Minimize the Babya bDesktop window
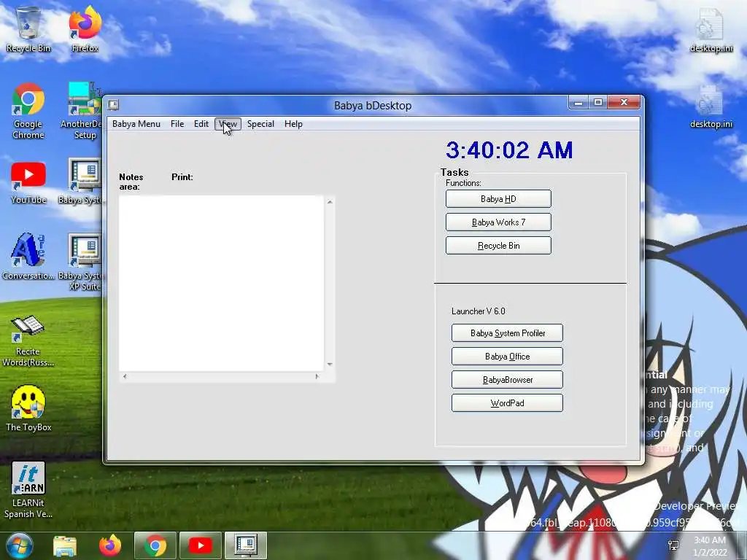747x560 pixels. (x=578, y=102)
